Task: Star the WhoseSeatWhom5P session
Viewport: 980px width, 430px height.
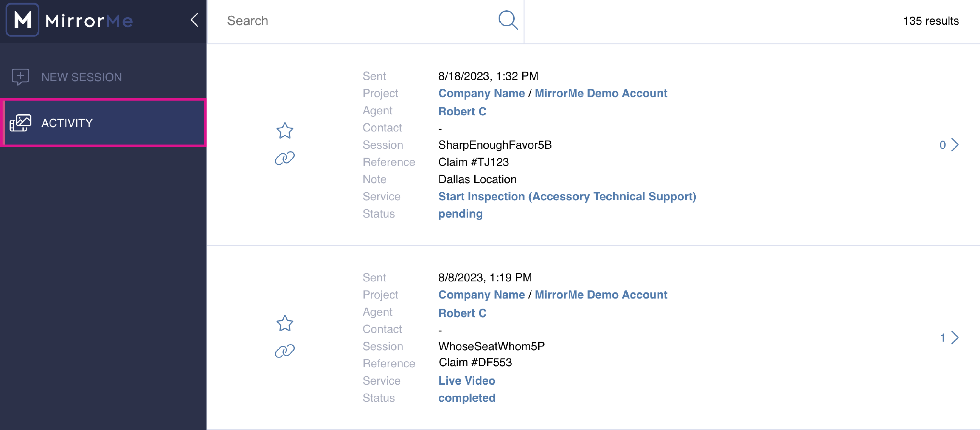Action: click(x=285, y=323)
